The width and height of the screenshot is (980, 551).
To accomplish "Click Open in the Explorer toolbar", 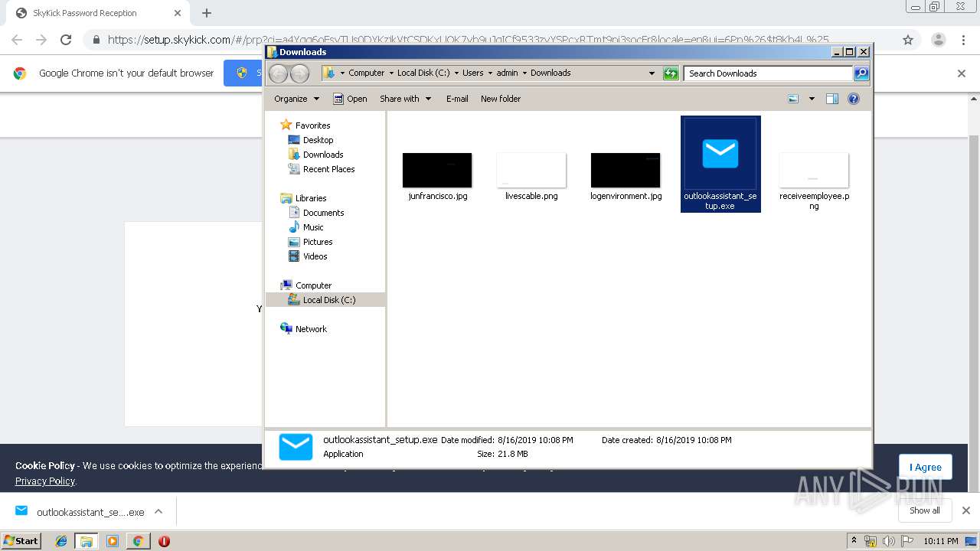I will click(350, 99).
